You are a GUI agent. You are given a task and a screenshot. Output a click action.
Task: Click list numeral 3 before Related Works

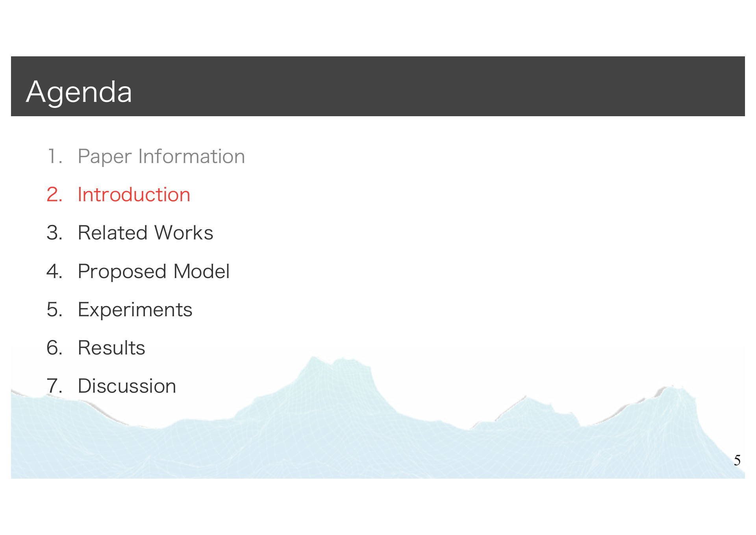54,232
